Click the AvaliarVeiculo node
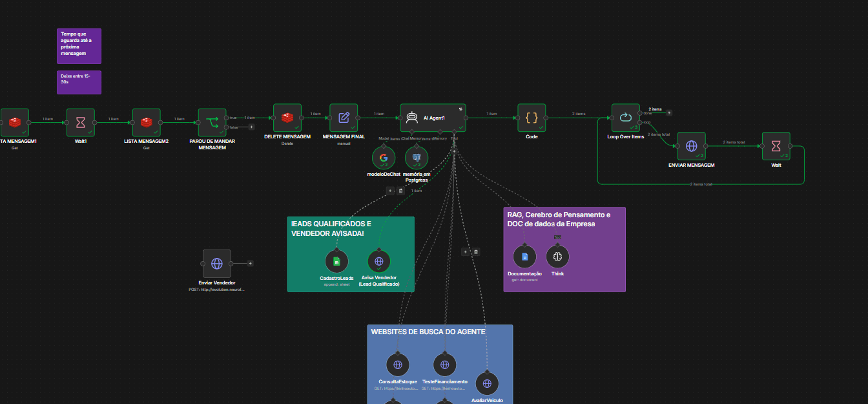The width and height of the screenshot is (868, 404). pos(487,383)
